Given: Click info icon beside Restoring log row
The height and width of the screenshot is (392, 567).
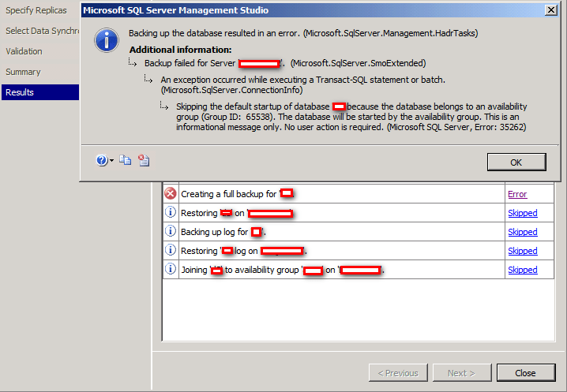Looking at the screenshot, I should coord(171,250).
